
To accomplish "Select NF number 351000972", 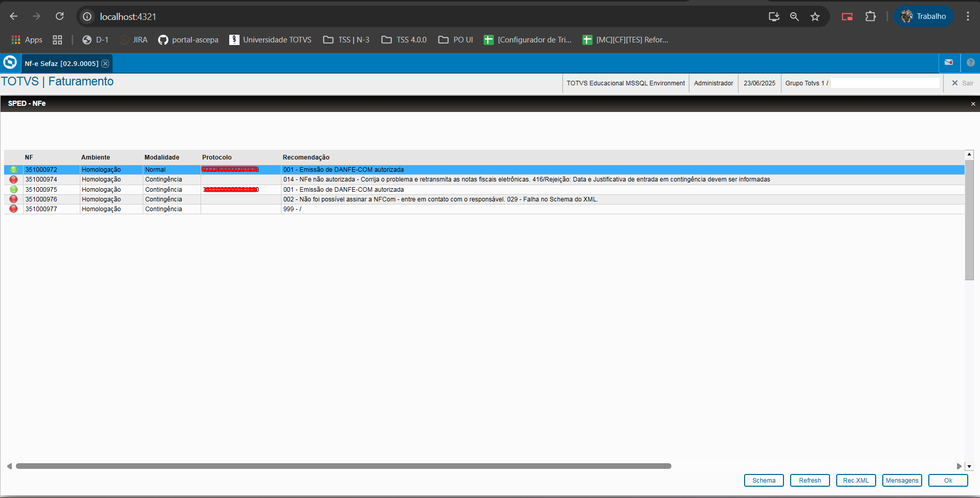I will click(41, 170).
